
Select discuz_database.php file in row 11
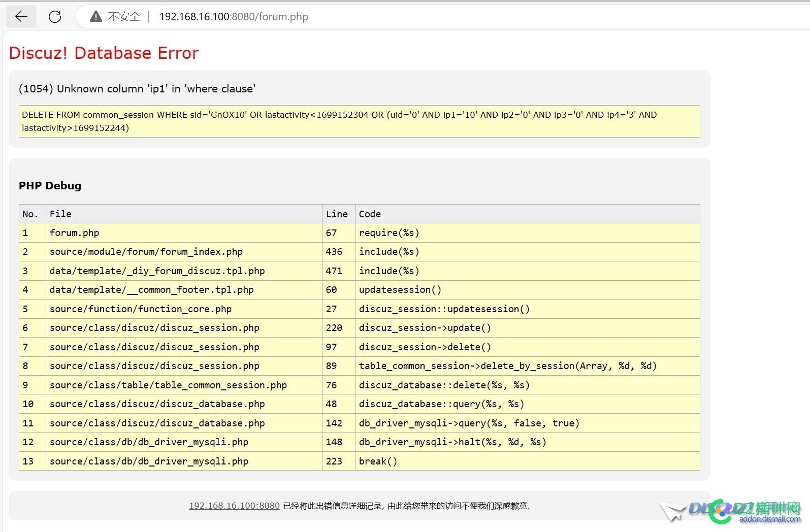184,423
